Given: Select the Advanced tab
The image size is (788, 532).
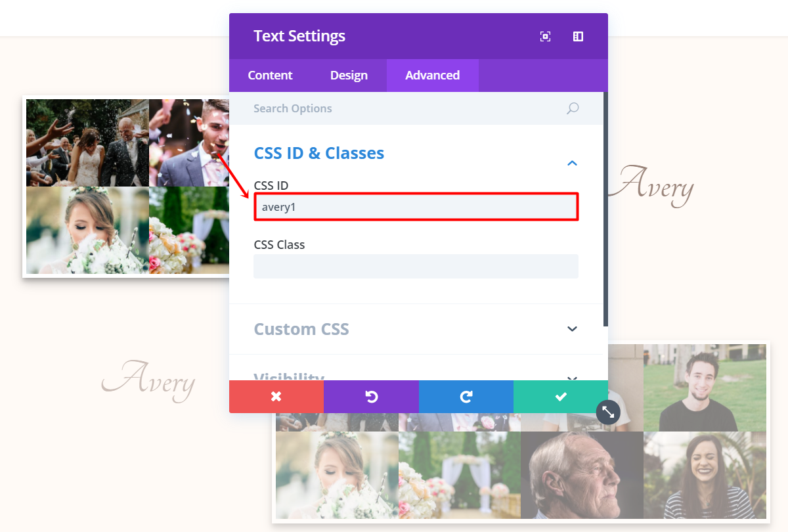Looking at the screenshot, I should (x=432, y=76).
